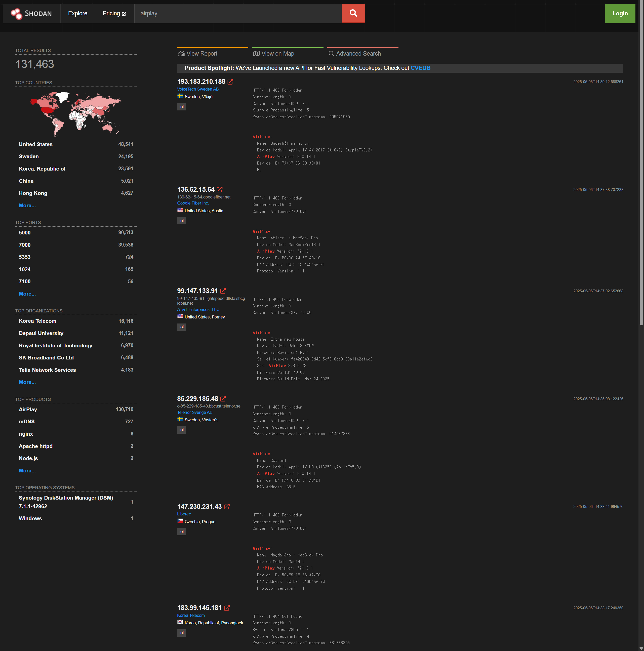Click the Czechia flag next to Prague
This screenshot has width=644, height=651.
[180, 521]
